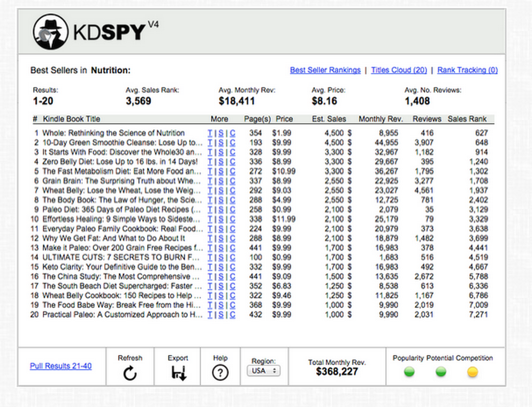Open Best Seller Rankings link
532x407 pixels.
pos(325,70)
